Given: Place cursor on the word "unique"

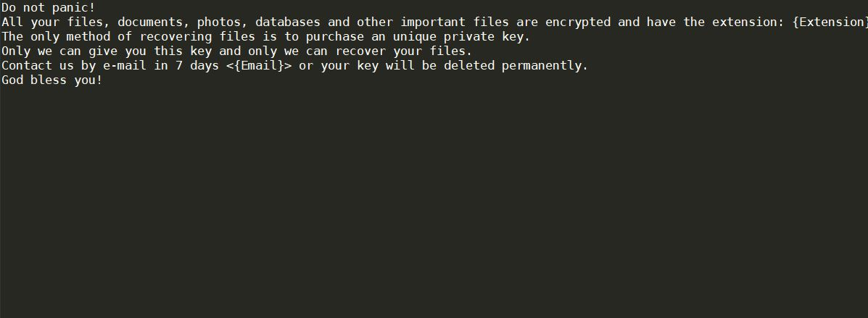Looking at the screenshot, I should [x=414, y=36].
